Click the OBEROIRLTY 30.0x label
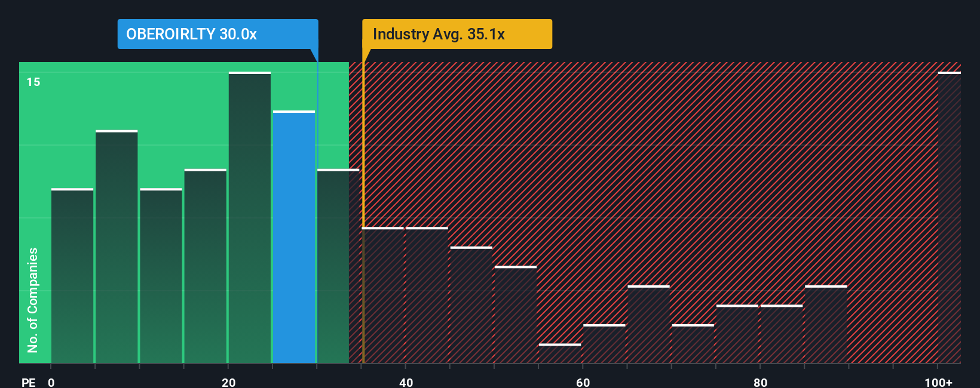980x388 pixels. 218,34
